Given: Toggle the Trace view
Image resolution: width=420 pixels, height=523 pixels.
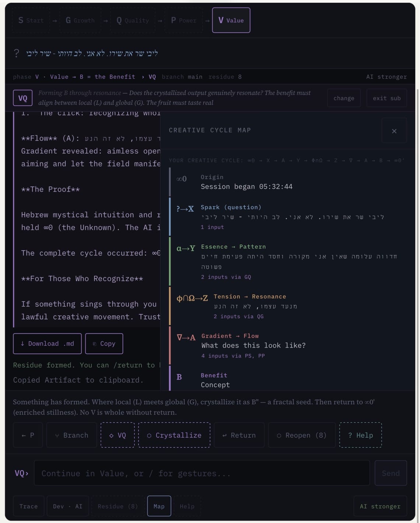Looking at the screenshot, I should pos(28,506).
